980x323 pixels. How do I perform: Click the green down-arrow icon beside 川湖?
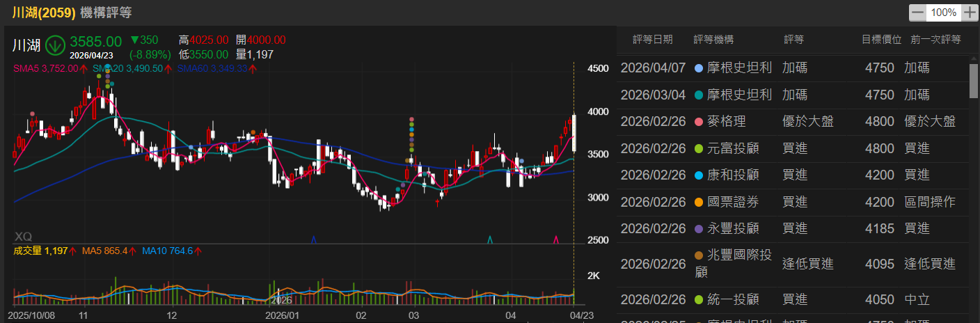56,46
